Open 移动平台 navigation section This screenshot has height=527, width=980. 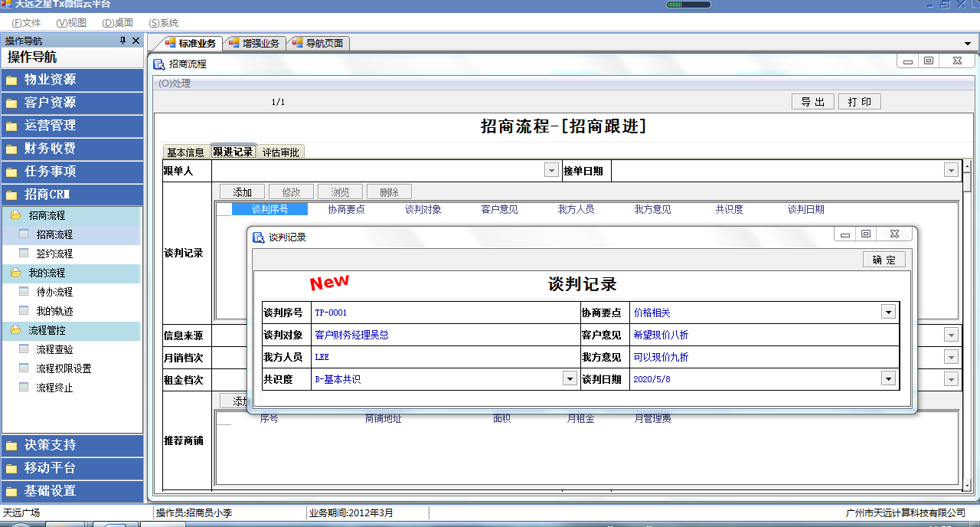(x=72, y=468)
